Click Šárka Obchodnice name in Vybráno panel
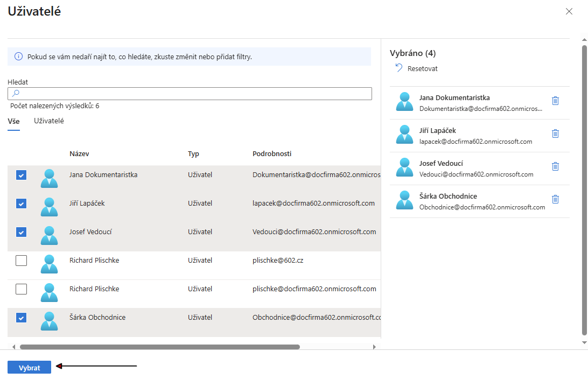Viewport: 588px width, 379px height. 448,196
